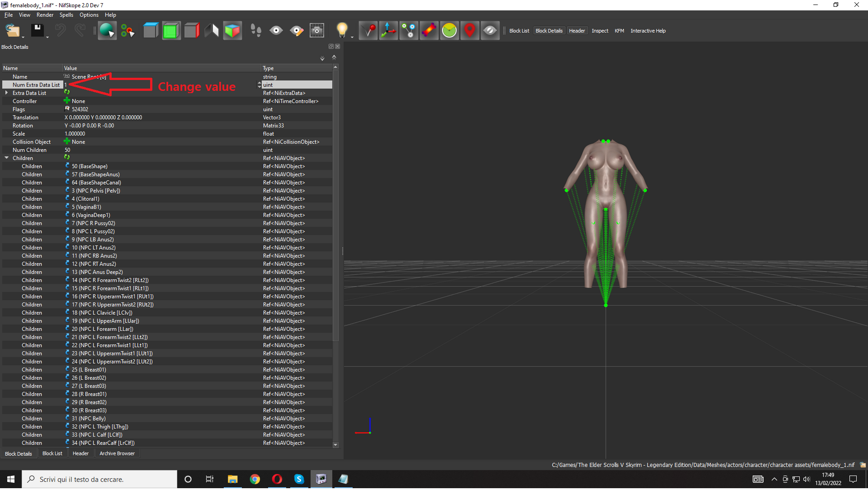Click the Load file folder icon

click(12, 30)
